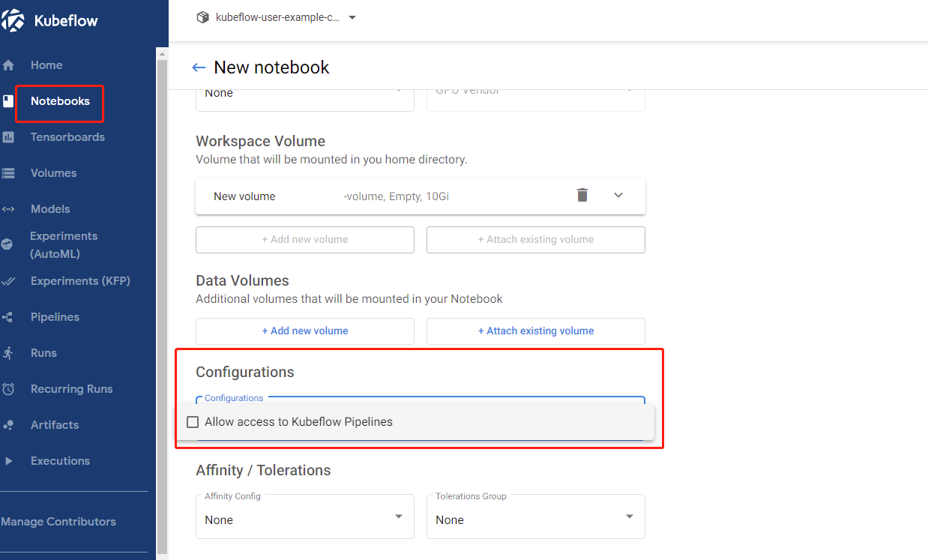Click Attach existing volume under Data Volumes
The width and height of the screenshot is (928, 560).
point(536,331)
